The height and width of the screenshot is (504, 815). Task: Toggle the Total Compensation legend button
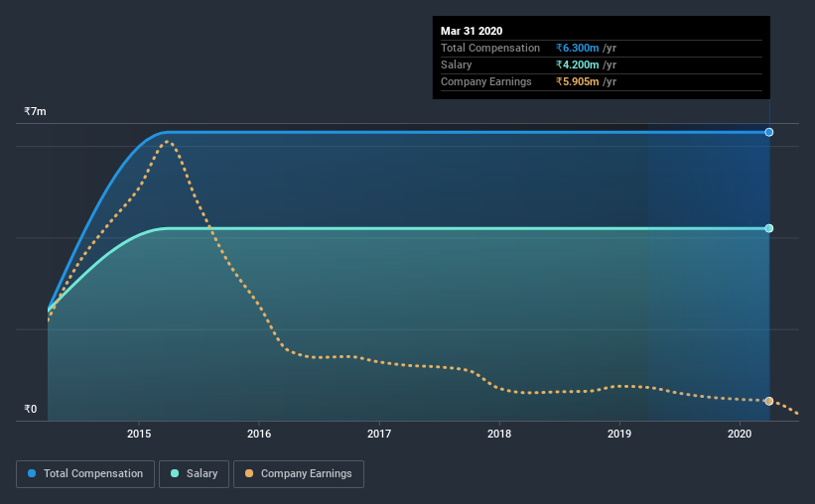85,474
